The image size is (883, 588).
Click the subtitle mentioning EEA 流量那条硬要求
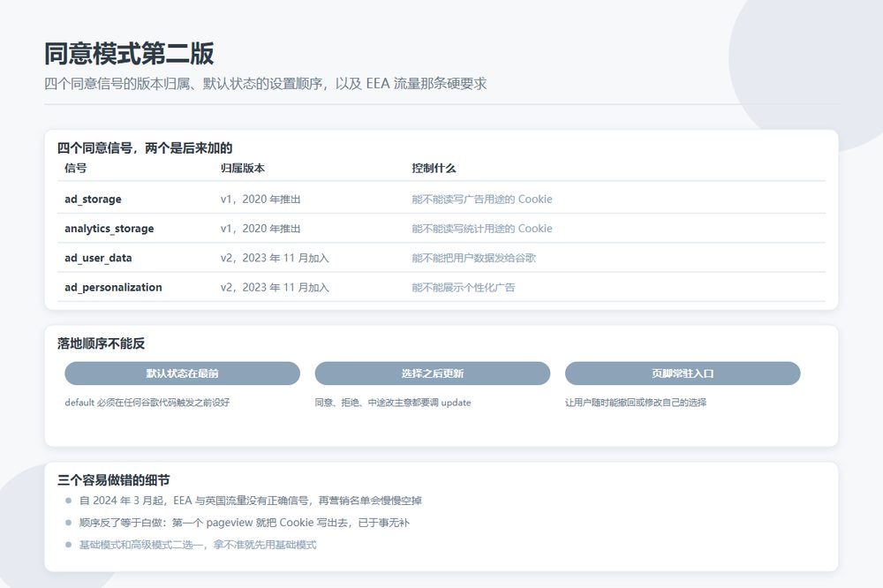click(265, 84)
